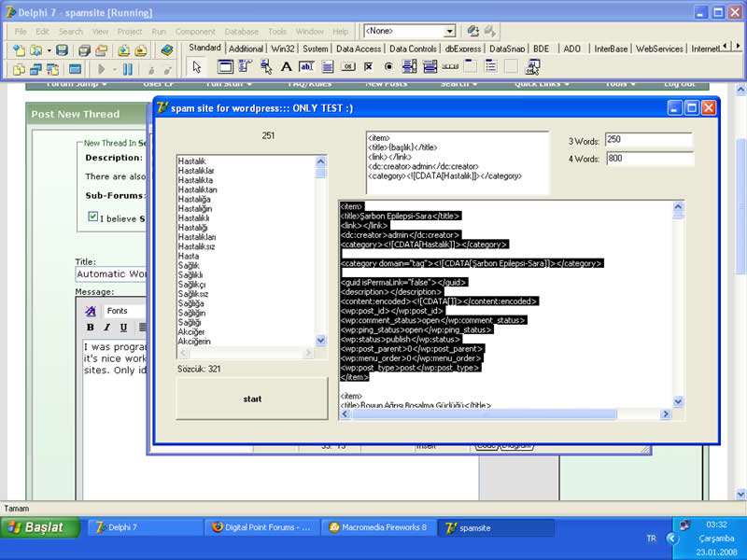This screenshot has height=560, width=747.
Task: Open the <None> desktop layout dropdown
Action: tap(449, 32)
